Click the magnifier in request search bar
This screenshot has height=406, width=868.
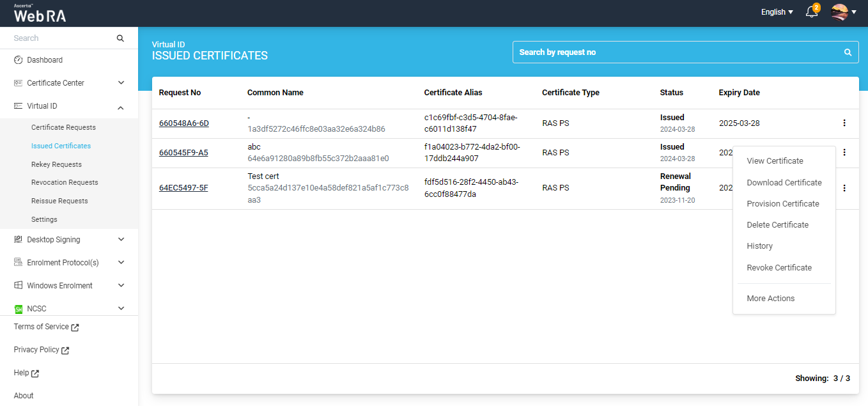coord(848,52)
